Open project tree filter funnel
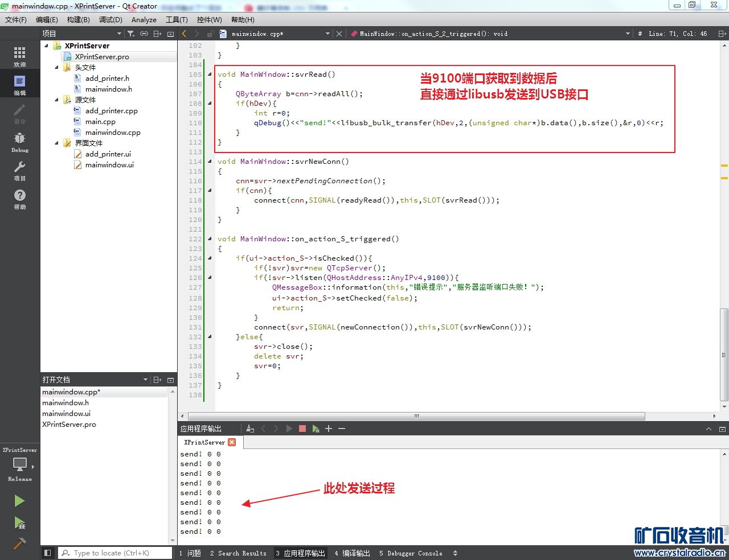Image resolution: width=729 pixels, height=560 pixels. [x=130, y=34]
